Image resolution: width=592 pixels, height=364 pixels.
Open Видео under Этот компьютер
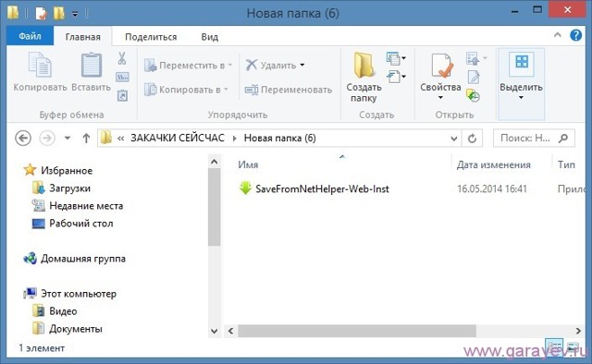(x=55, y=311)
